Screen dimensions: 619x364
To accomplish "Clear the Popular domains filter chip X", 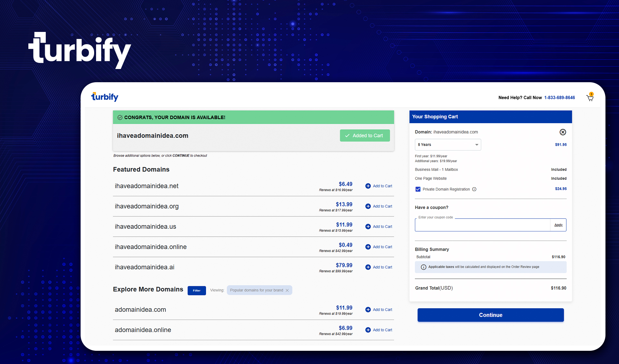I will point(287,290).
